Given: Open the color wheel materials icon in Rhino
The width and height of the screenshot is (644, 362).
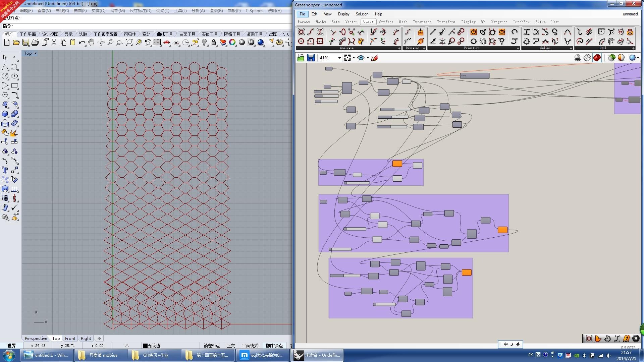Looking at the screenshot, I should coord(232,43).
